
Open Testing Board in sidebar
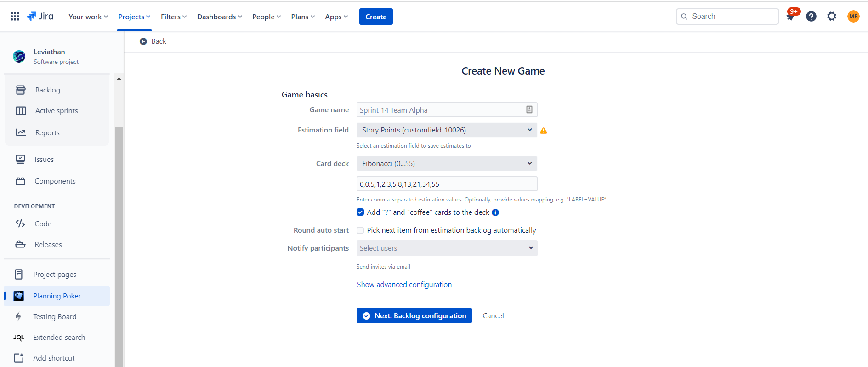tap(55, 316)
